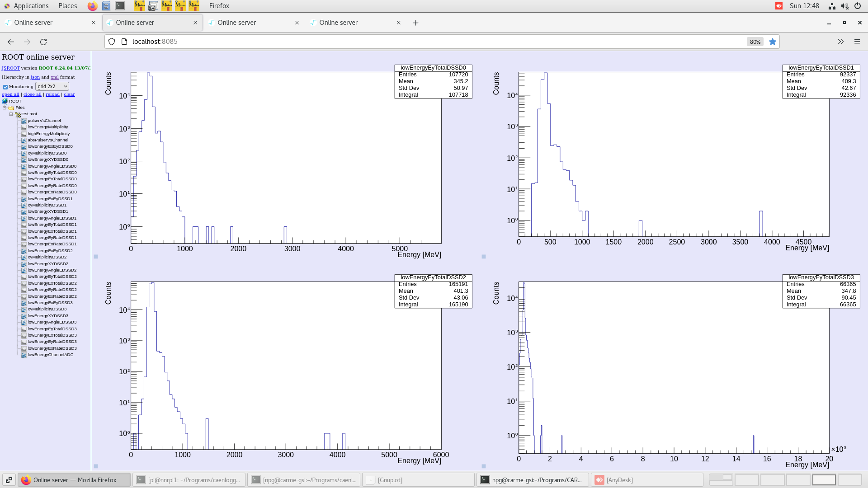Select the ROOT globe icon in hierarchy
Viewport: 868px width, 488px height.
5,101
